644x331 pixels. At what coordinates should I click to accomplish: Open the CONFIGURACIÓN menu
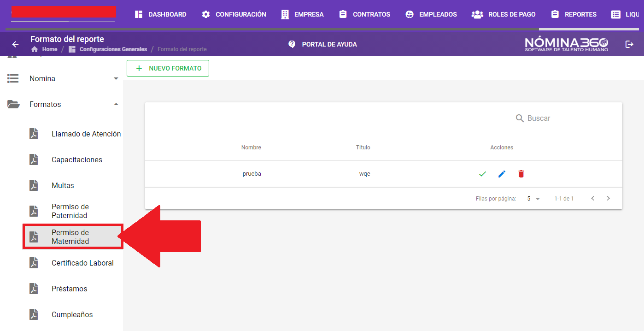234,14
